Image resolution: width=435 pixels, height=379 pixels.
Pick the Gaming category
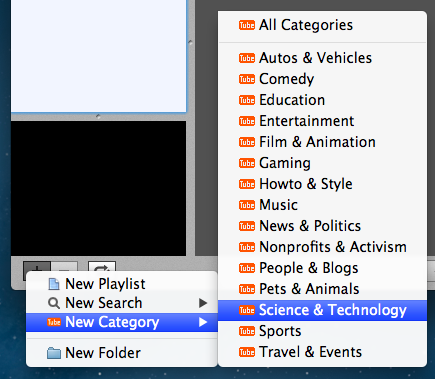point(322,163)
